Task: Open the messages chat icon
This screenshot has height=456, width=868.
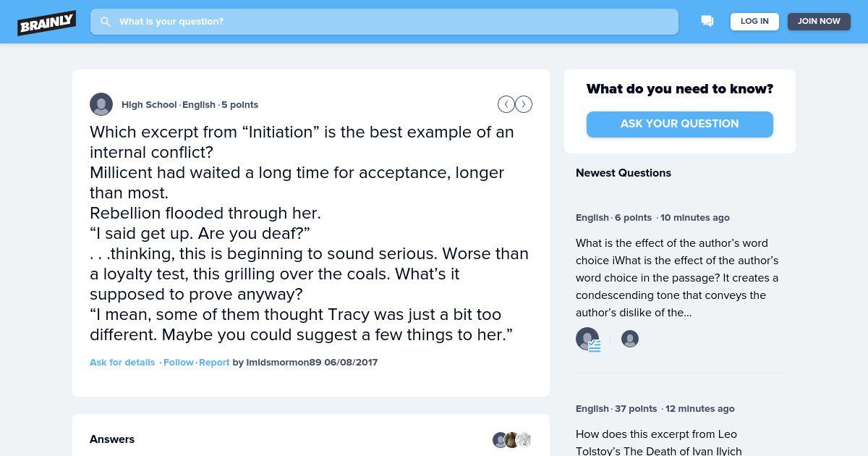Action: point(707,22)
